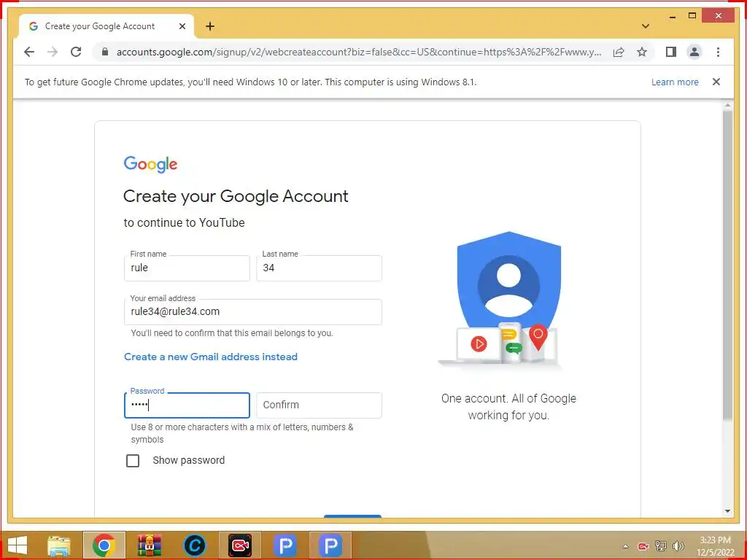747x560 pixels.
Task: Click the Learn more link
Action: coord(675,82)
